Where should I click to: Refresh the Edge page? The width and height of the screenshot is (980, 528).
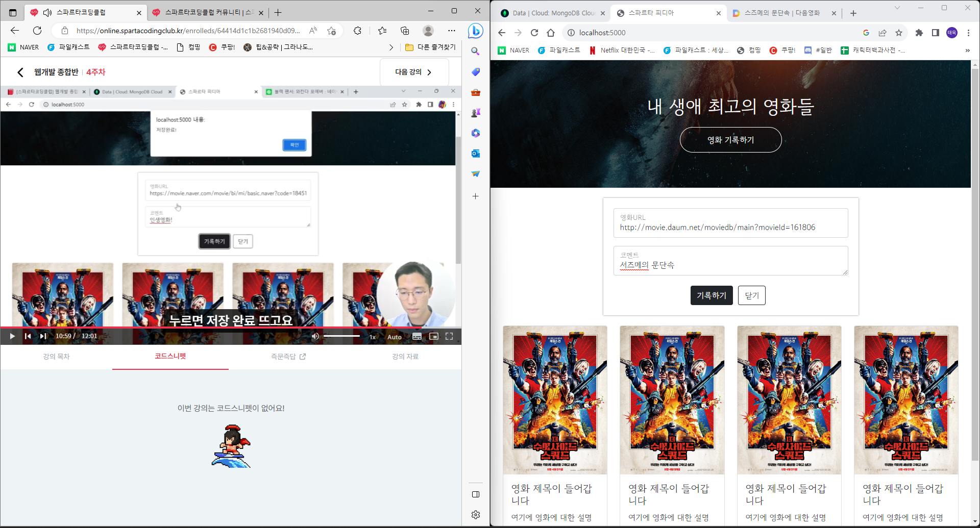point(37,31)
